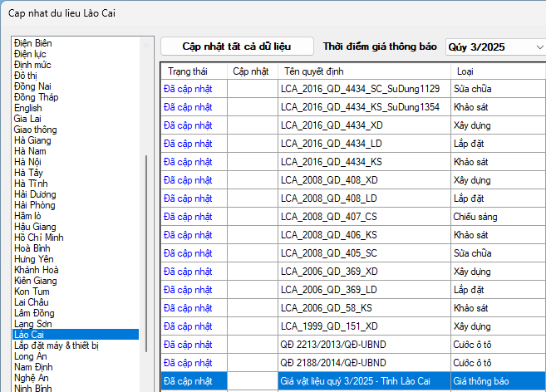546x392 pixels.
Task: Click 'Đã cập nhật' status for LCA_2008_QD_407_CS
Action: [188, 217]
